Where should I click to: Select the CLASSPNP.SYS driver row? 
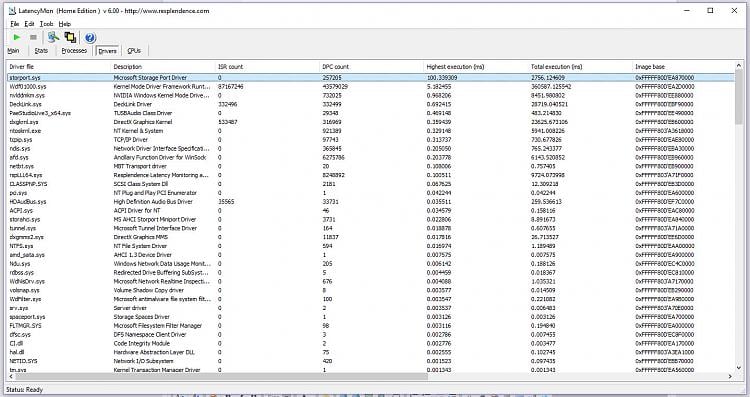[x=371, y=184]
